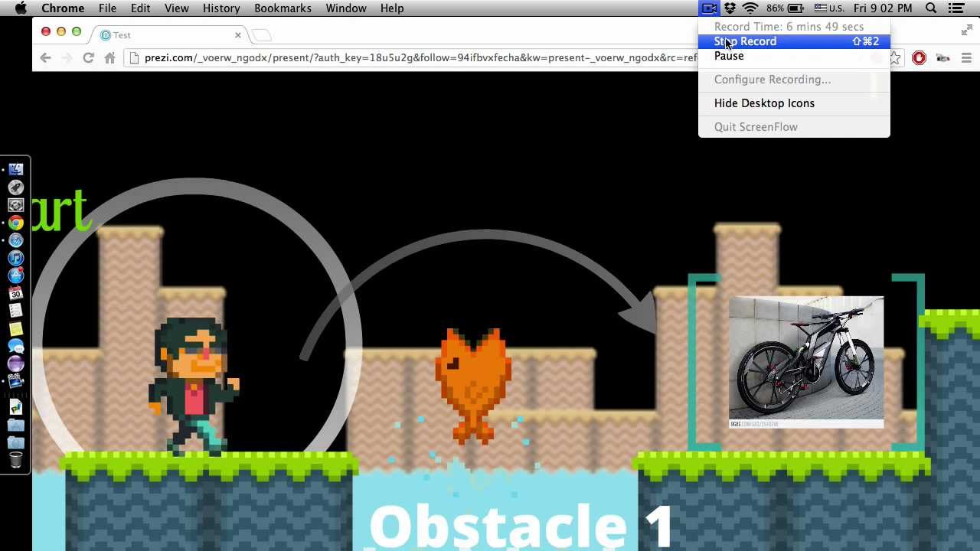Toggle Hide Desktop Icons option
980x551 pixels.
tap(764, 103)
